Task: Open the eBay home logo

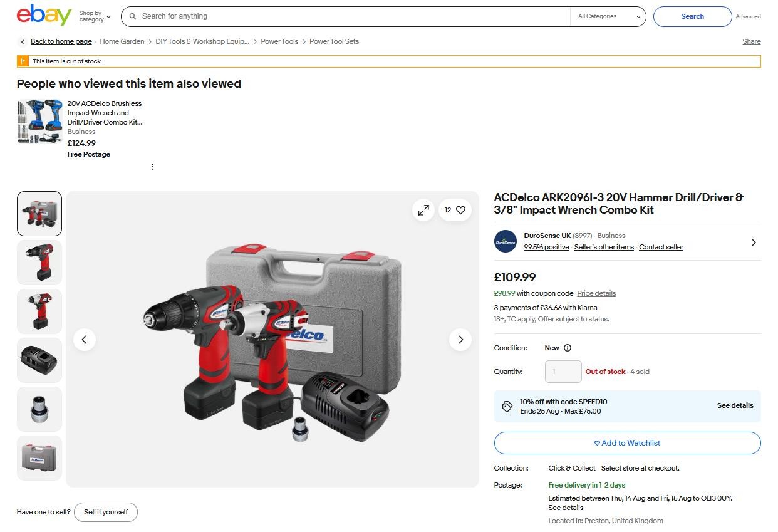Action: coord(44,16)
